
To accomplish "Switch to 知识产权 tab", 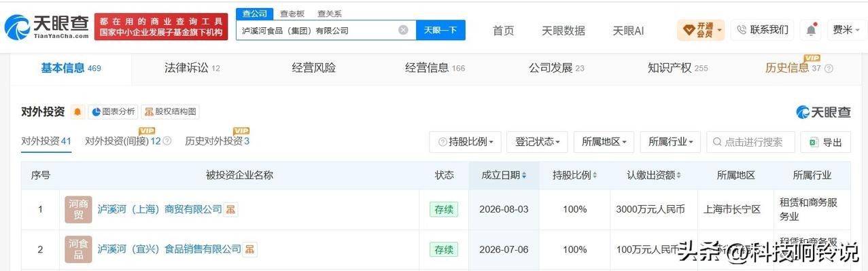I will (678, 68).
